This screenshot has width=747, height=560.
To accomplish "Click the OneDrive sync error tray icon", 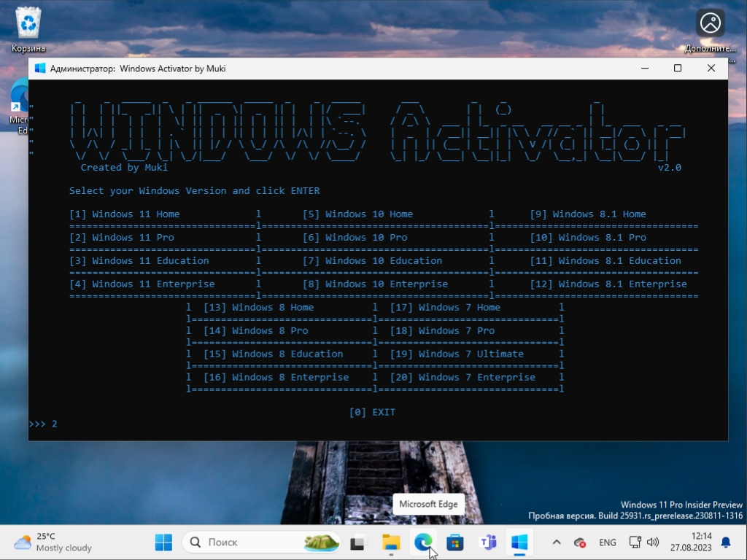I will click(x=580, y=542).
